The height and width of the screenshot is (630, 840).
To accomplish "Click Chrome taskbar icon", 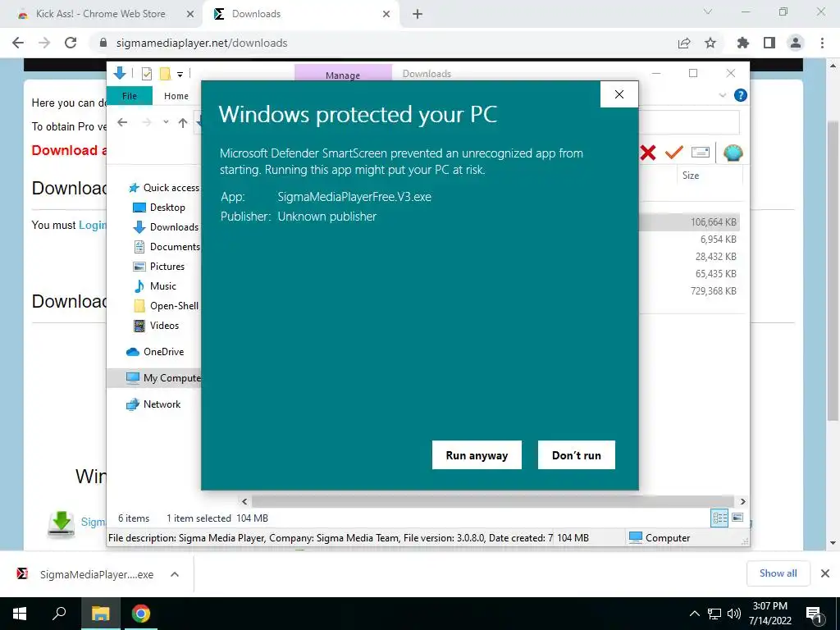I will point(141,614).
